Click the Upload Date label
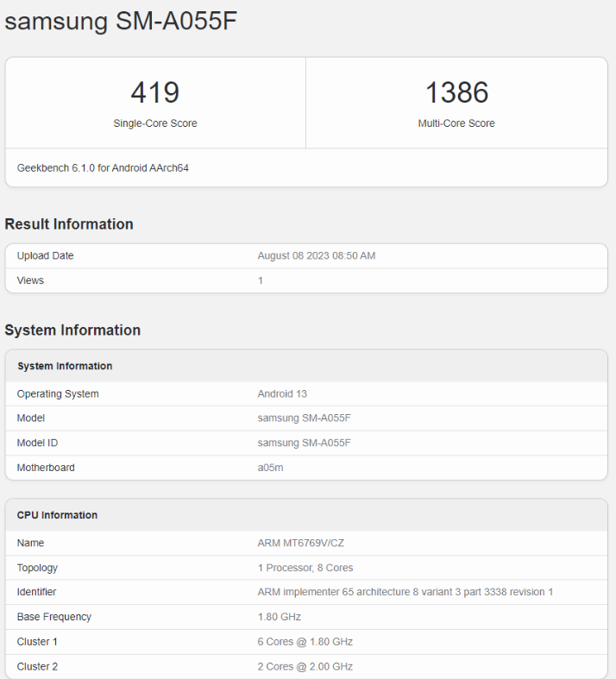The image size is (616, 679). click(x=46, y=255)
